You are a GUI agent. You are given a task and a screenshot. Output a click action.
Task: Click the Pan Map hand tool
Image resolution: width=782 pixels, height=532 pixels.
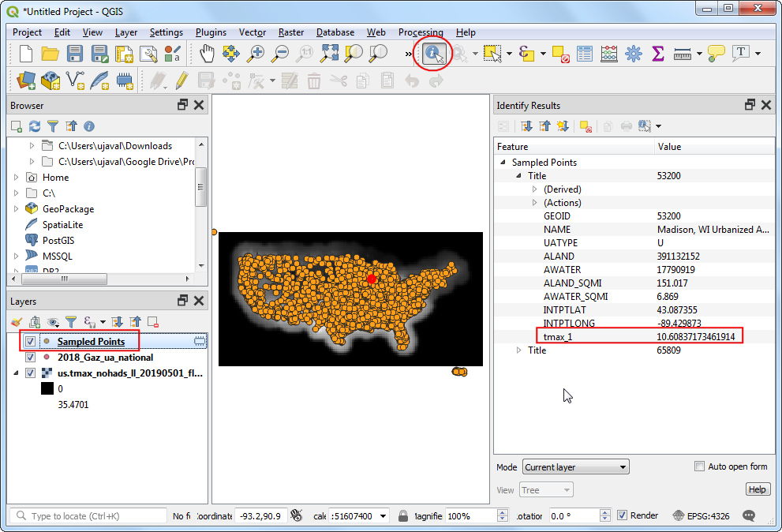click(207, 54)
